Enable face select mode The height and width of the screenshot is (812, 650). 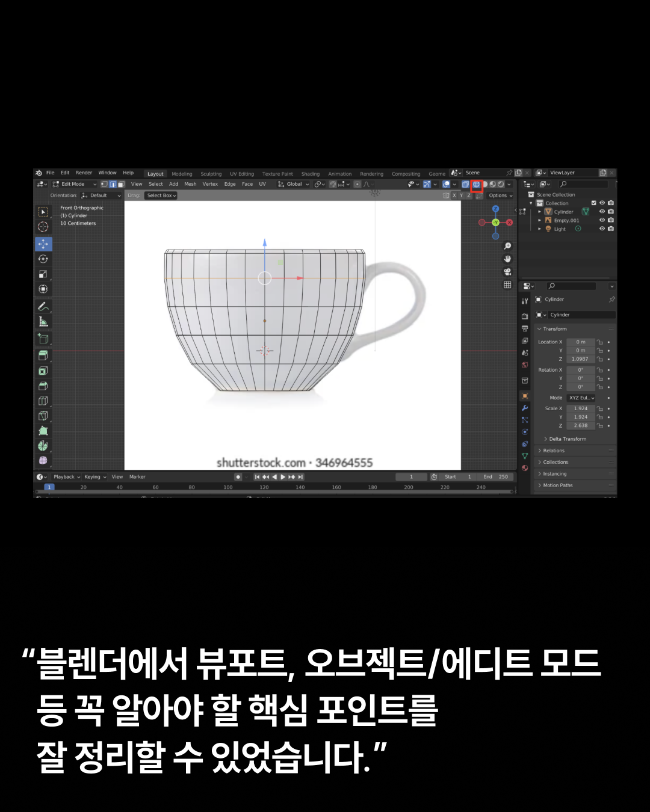tap(121, 184)
